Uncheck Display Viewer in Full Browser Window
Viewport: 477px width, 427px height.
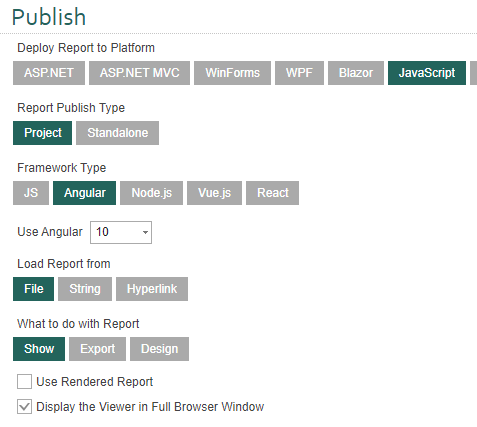(24, 407)
